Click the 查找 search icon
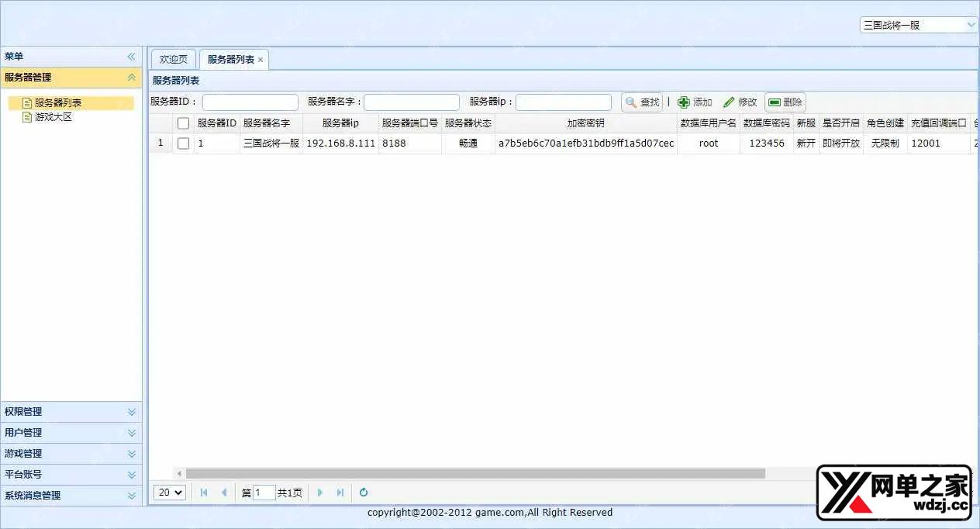Image resolution: width=980 pixels, height=529 pixels. pyautogui.click(x=632, y=102)
